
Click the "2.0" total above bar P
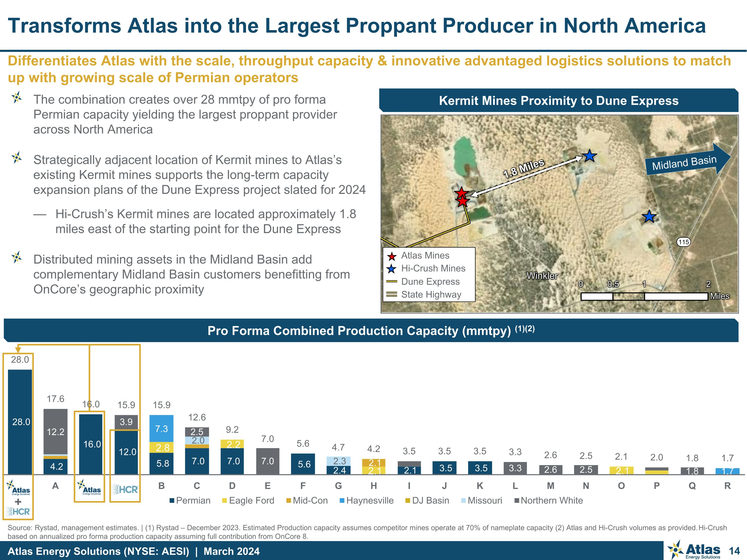point(657,457)
